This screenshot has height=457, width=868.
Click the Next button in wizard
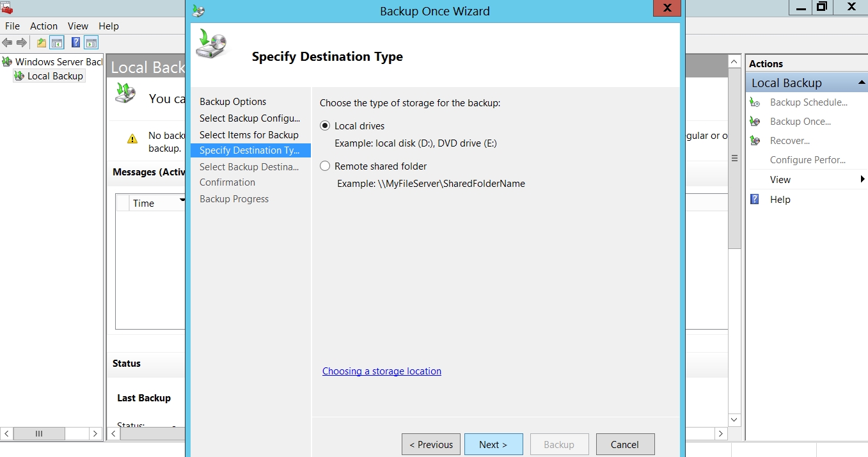[x=493, y=444]
